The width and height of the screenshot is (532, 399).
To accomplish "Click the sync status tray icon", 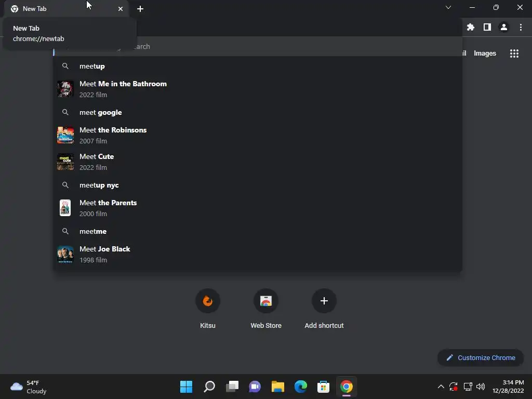I will (x=453, y=387).
